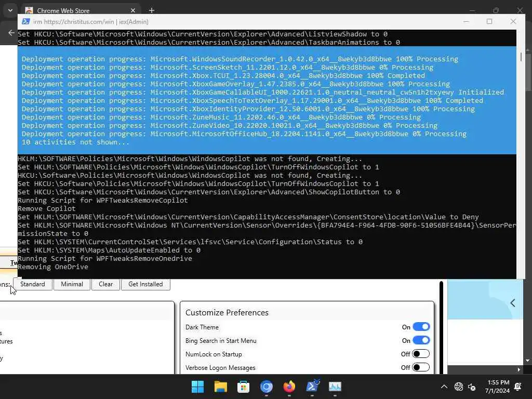Click the Get Installed button

[x=145, y=284]
